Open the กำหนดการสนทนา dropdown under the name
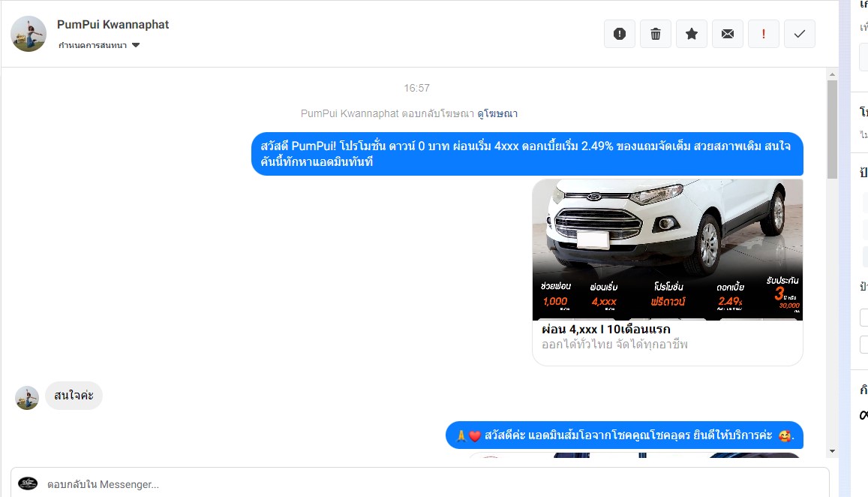 point(99,46)
